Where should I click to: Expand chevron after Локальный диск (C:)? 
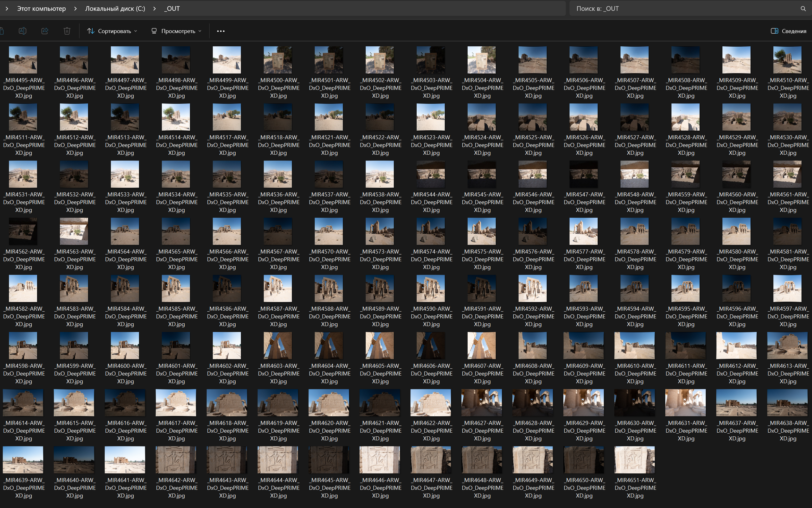(154, 9)
